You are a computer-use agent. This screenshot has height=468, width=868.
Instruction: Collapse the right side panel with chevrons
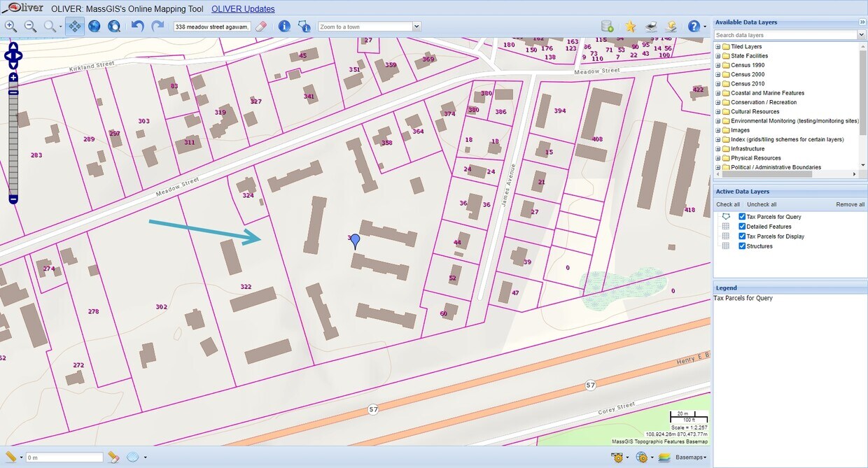pyautogui.click(x=862, y=22)
